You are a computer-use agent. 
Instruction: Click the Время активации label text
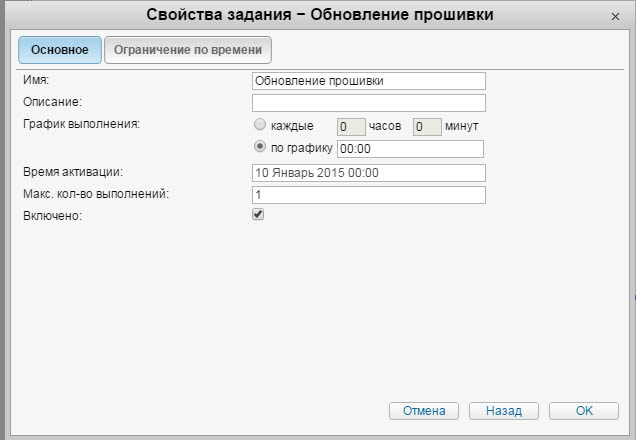point(72,172)
